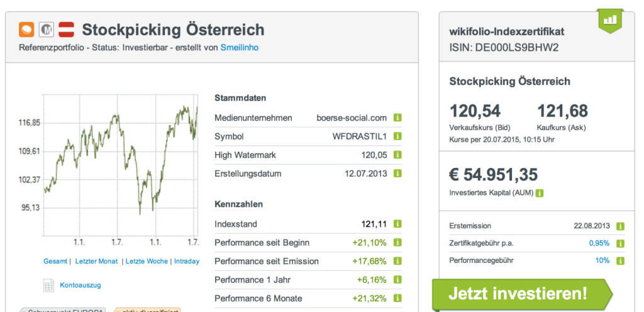Open the Kontoauszug link

(80, 285)
